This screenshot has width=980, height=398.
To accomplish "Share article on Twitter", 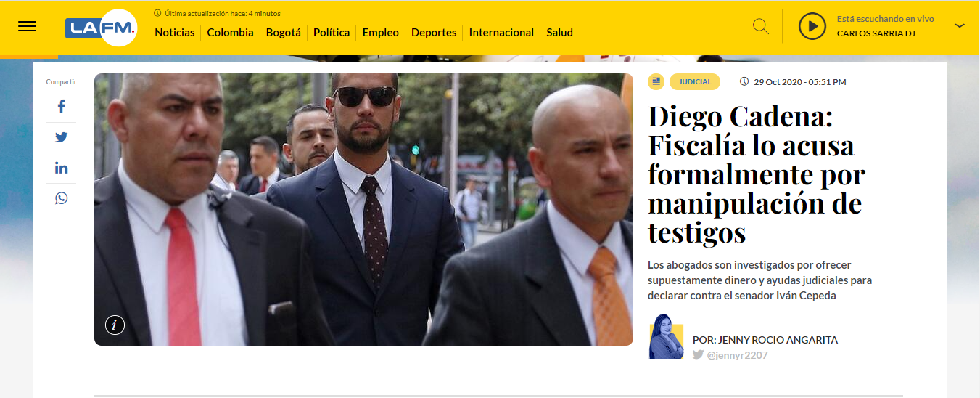I will click(x=61, y=137).
